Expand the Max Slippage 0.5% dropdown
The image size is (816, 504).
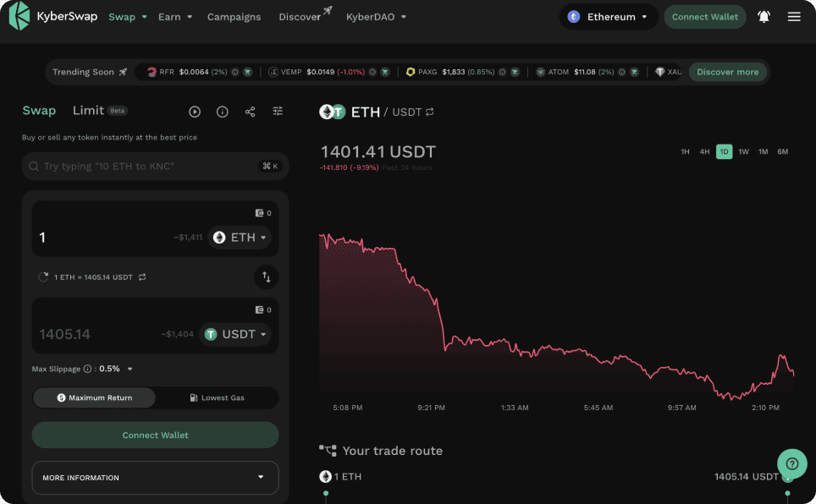click(130, 369)
